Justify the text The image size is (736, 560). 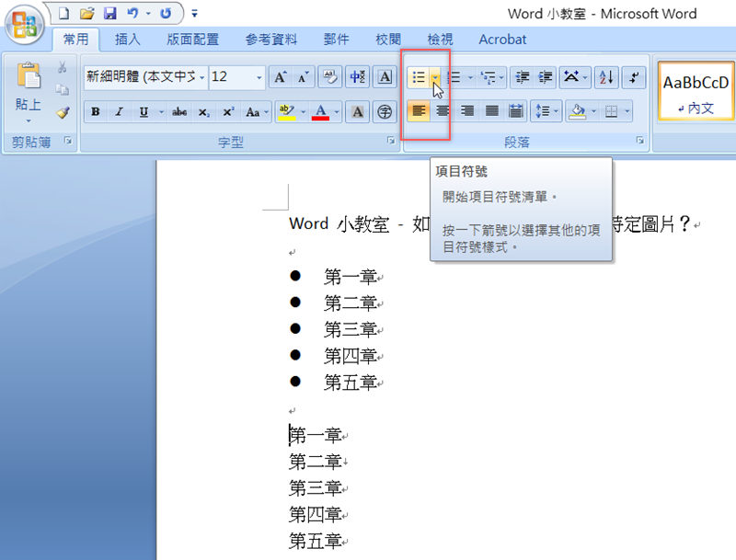pyautogui.click(x=491, y=111)
